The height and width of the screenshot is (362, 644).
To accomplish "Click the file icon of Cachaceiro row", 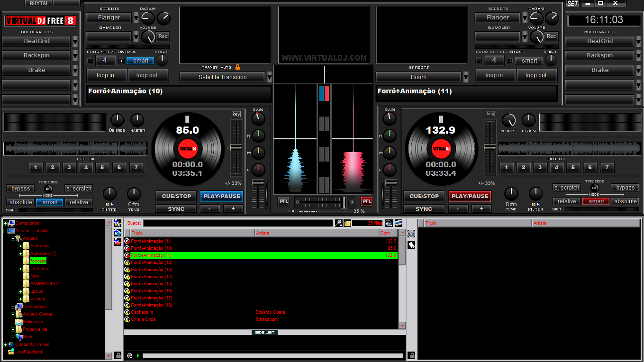I will point(127,312).
